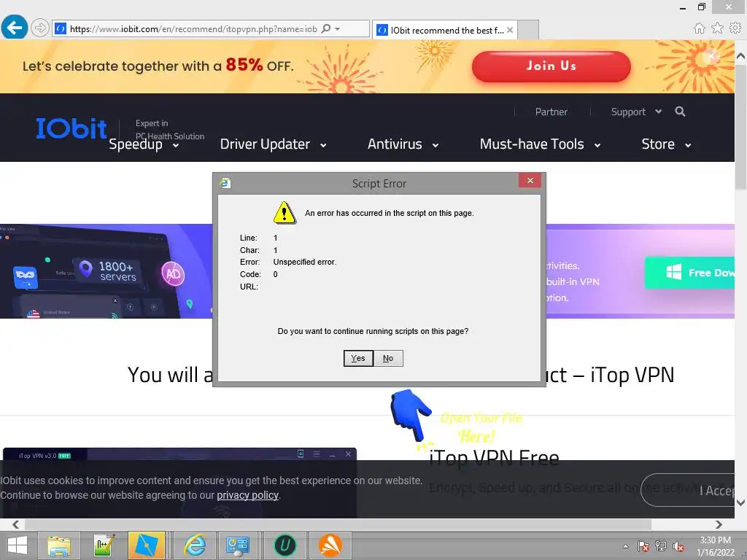The height and width of the screenshot is (560, 747).
Task: Accept cookies with I Accept button
Action: pos(688,490)
